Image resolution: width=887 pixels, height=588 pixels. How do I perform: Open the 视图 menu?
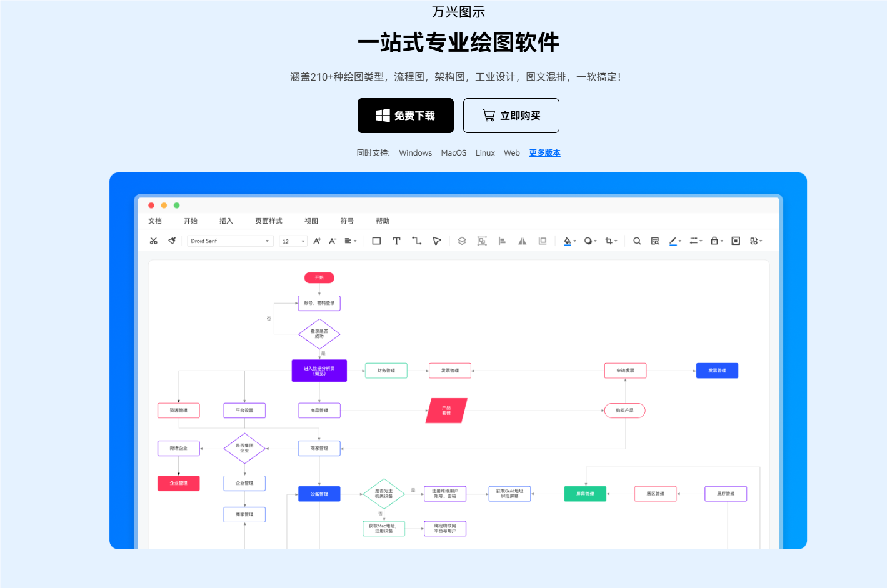311,221
